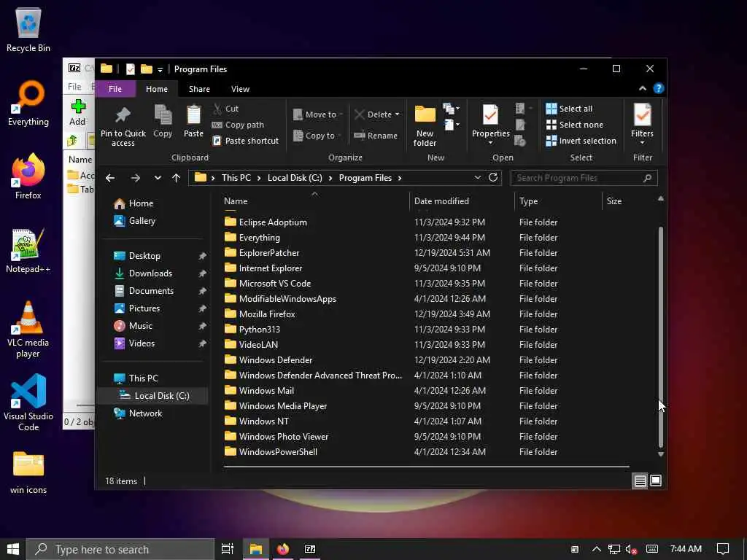The height and width of the screenshot is (560, 747).
Task: Click the vertical scrollbar in file list
Action: [660, 335]
